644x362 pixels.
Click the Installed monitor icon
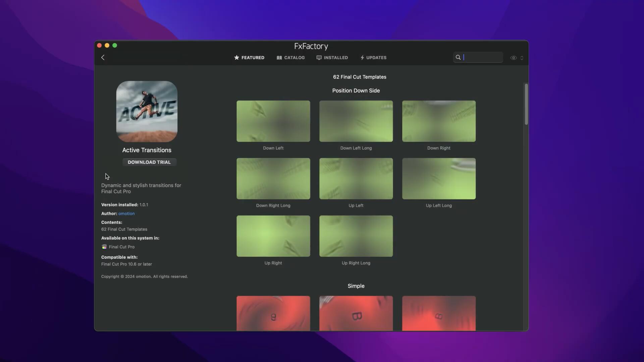point(319,58)
